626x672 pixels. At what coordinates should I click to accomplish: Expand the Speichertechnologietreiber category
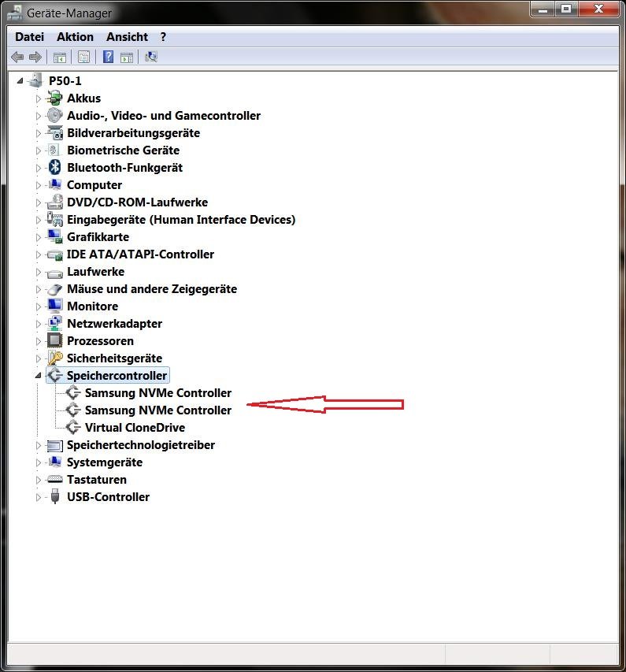click(x=38, y=445)
